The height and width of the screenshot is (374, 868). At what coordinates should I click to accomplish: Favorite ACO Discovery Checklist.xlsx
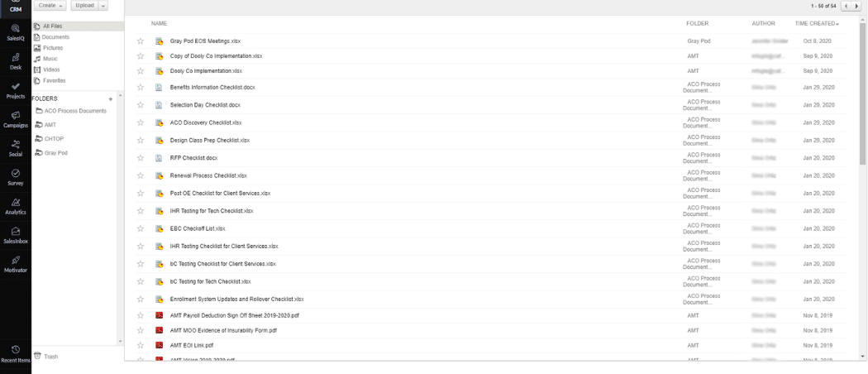coord(141,122)
